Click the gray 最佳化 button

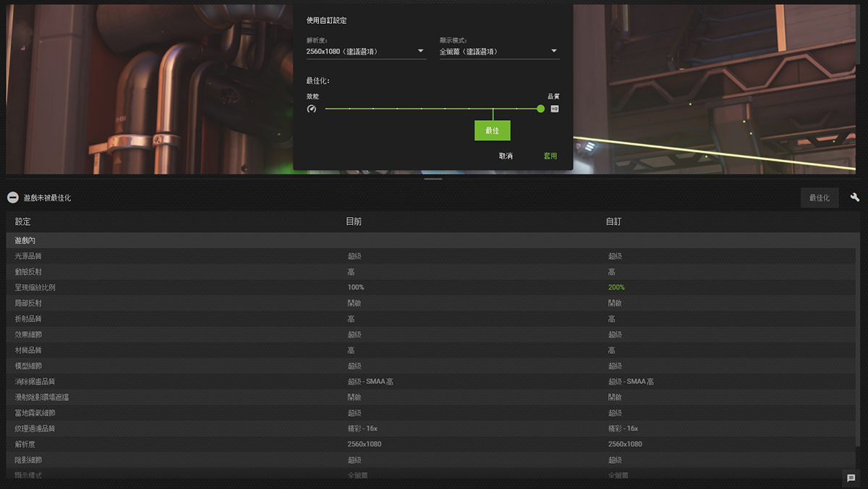tap(820, 197)
